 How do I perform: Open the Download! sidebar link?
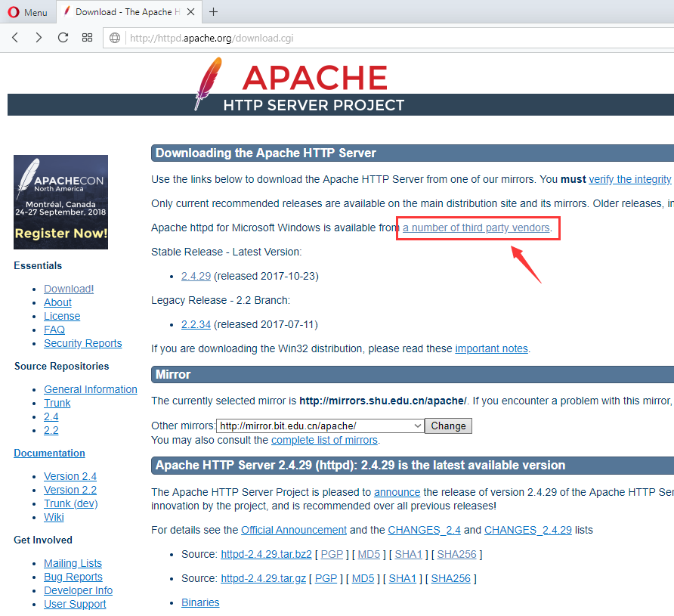pos(69,289)
